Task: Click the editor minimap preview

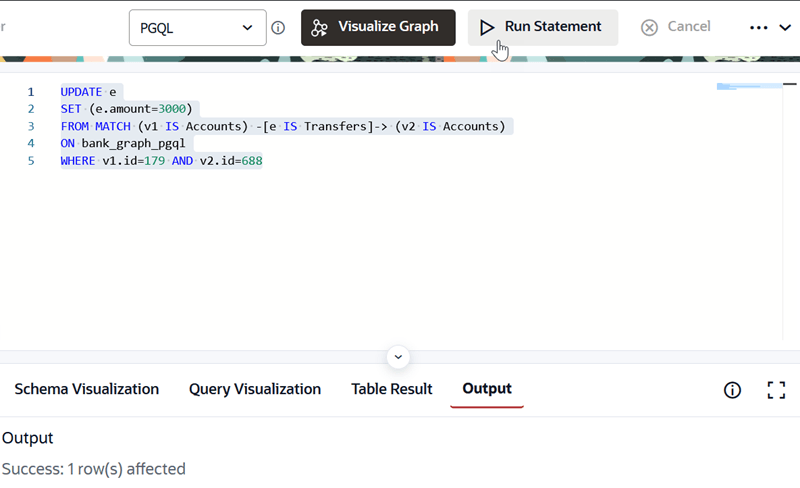Action: coord(749,87)
